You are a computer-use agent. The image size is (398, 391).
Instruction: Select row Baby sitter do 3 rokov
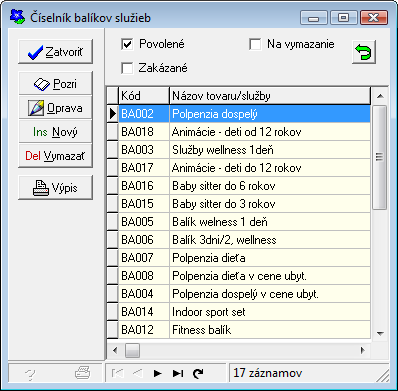(239, 204)
